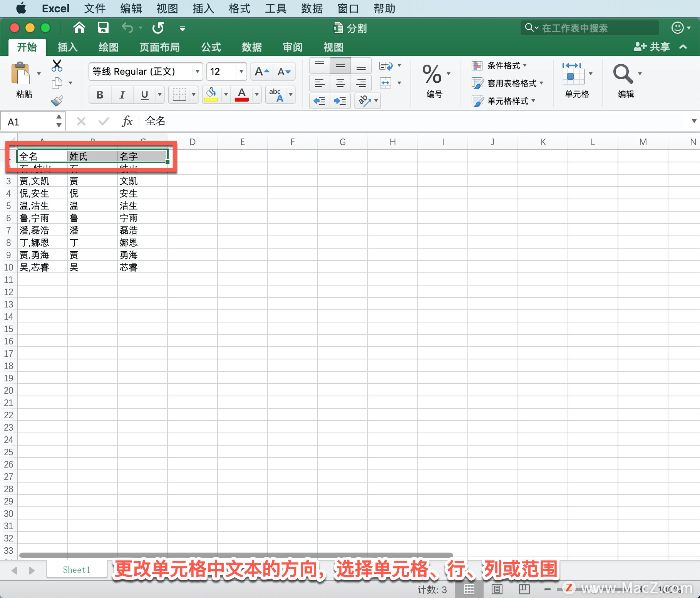Image resolution: width=700 pixels, height=598 pixels.
Task: Align text to the top of cell
Action: tap(320, 65)
